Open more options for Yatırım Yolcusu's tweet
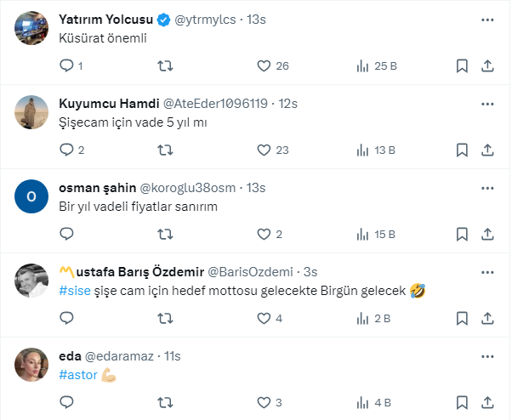The width and height of the screenshot is (512, 420). (487, 19)
